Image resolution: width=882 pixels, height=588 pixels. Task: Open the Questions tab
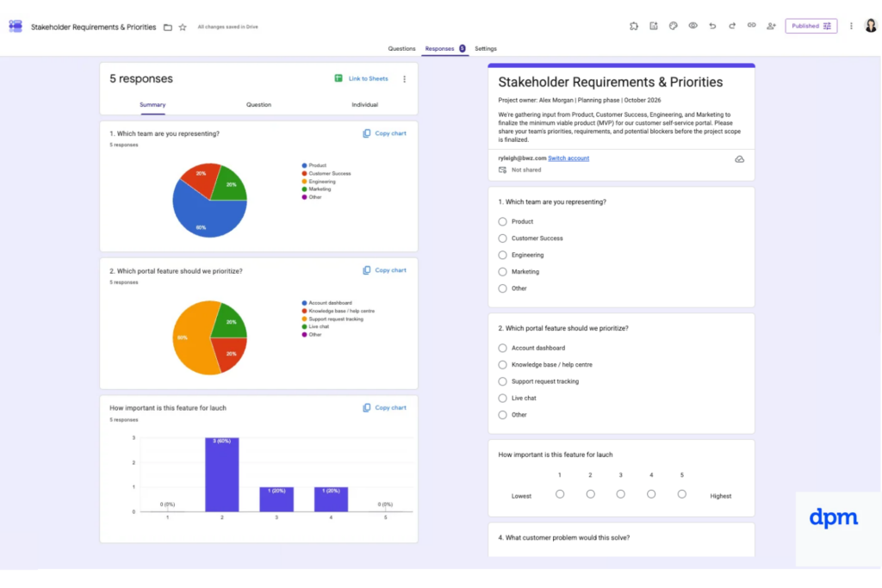point(401,49)
